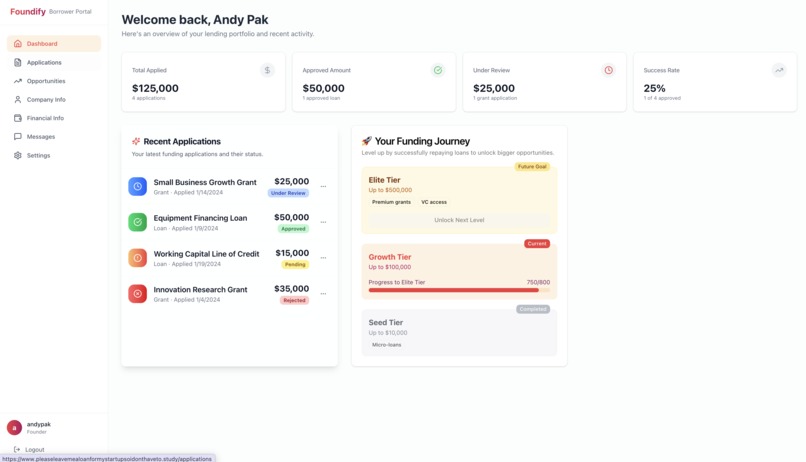Open Settings from the sidebar
The image size is (806, 462).
click(54, 155)
